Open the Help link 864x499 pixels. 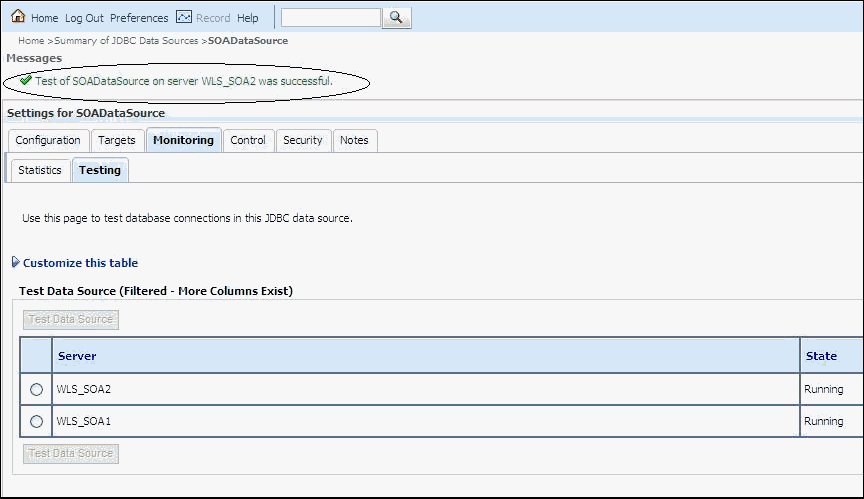(247, 18)
